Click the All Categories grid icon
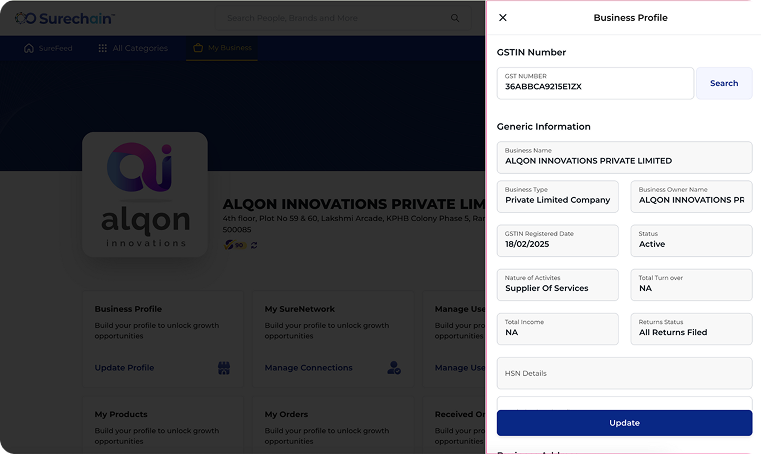Viewport: 761px width, 454px height. pos(102,48)
